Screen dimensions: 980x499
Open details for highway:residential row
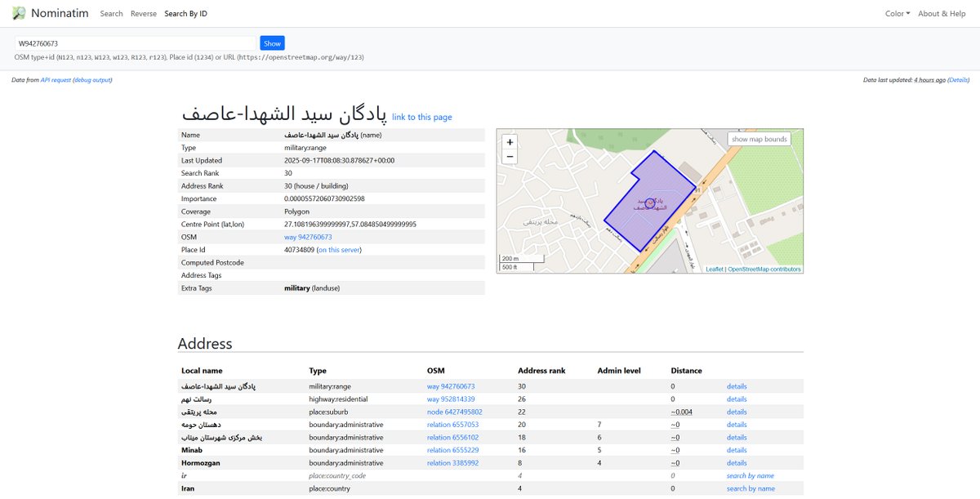click(737, 399)
